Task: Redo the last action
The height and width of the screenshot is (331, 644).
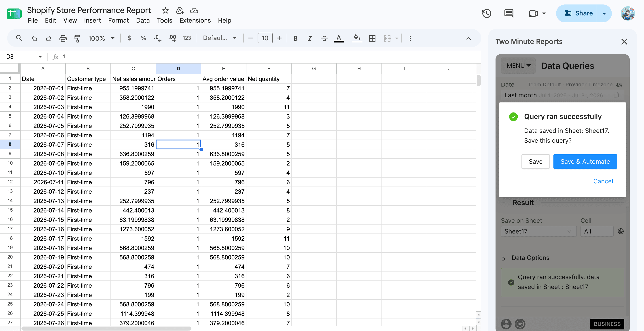Action: point(49,38)
